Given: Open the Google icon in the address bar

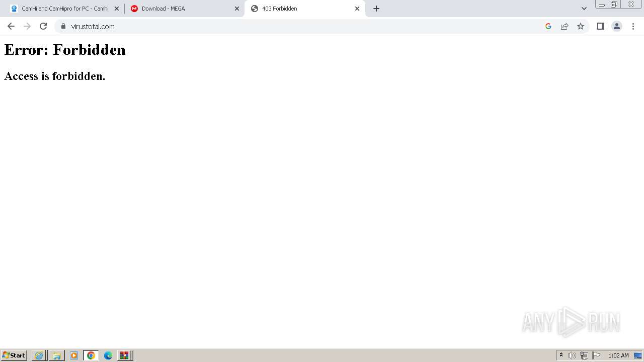Looking at the screenshot, I should [x=548, y=26].
